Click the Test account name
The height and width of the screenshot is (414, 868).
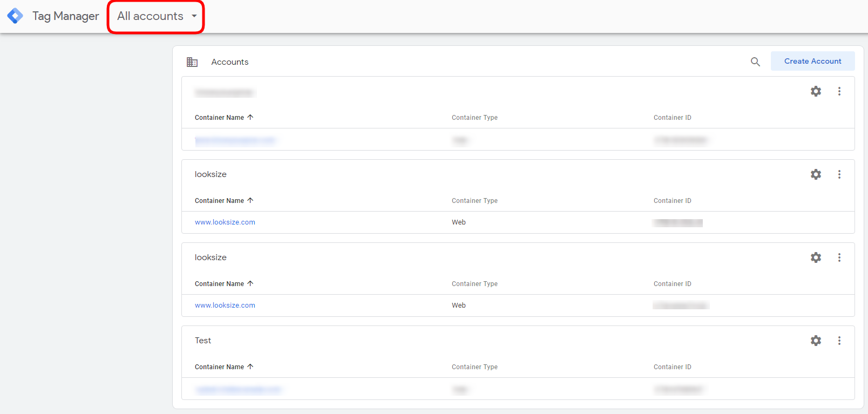tap(203, 341)
